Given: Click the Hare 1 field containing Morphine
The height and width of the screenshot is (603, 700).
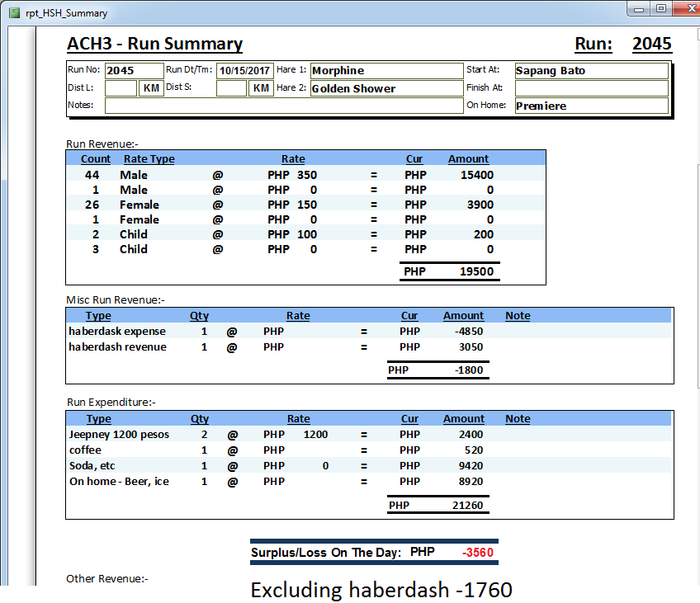Looking at the screenshot, I should pyautogui.click(x=385, y=71).
